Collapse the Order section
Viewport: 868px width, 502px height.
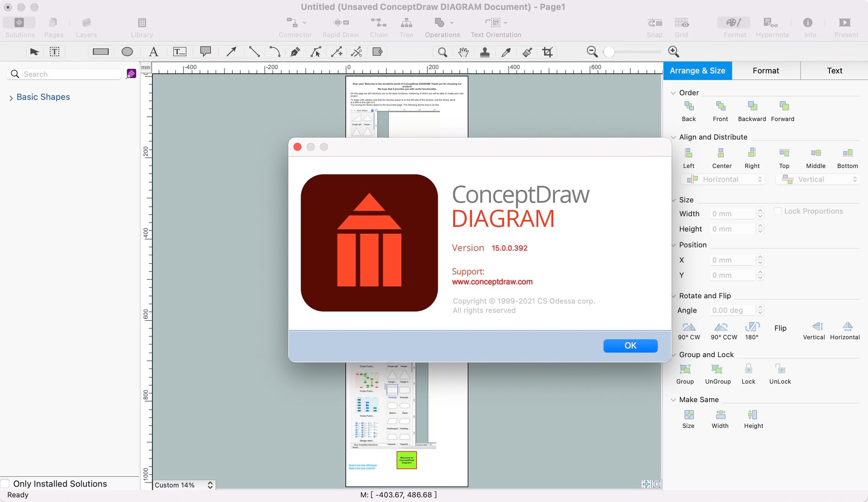point(673,93)
